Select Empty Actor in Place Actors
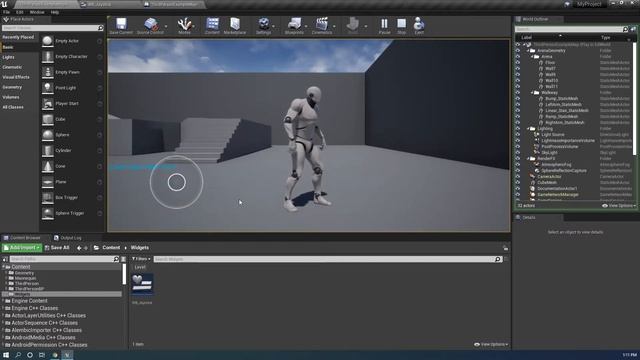 click(72, 41)
